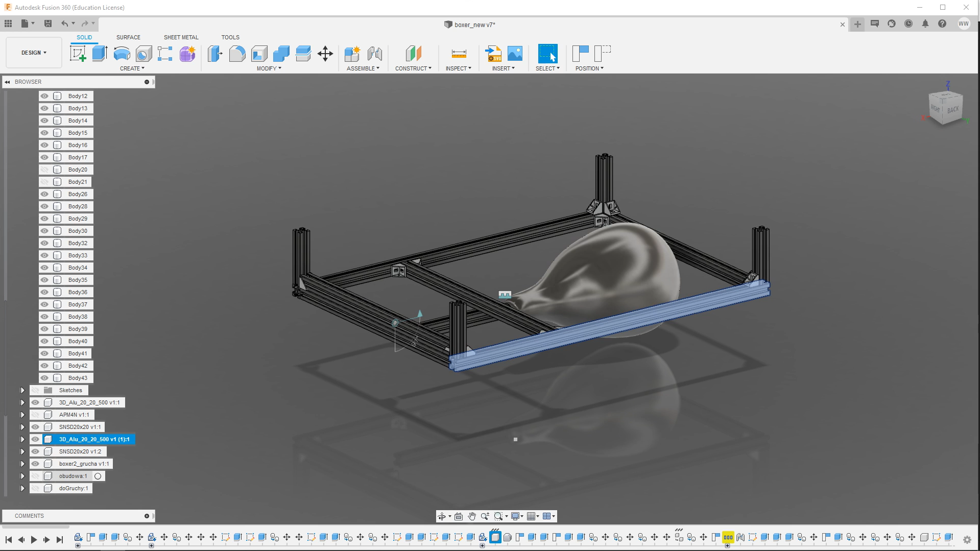Select the Joint tool
The height and width of the screenshot is (551, 980).
point(375,54)
